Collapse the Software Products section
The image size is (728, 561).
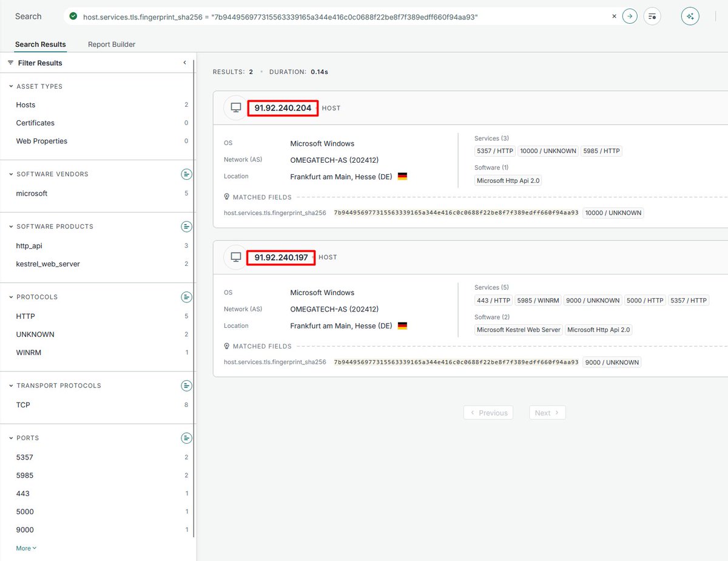pyautogui.click(x=11, y=226)
